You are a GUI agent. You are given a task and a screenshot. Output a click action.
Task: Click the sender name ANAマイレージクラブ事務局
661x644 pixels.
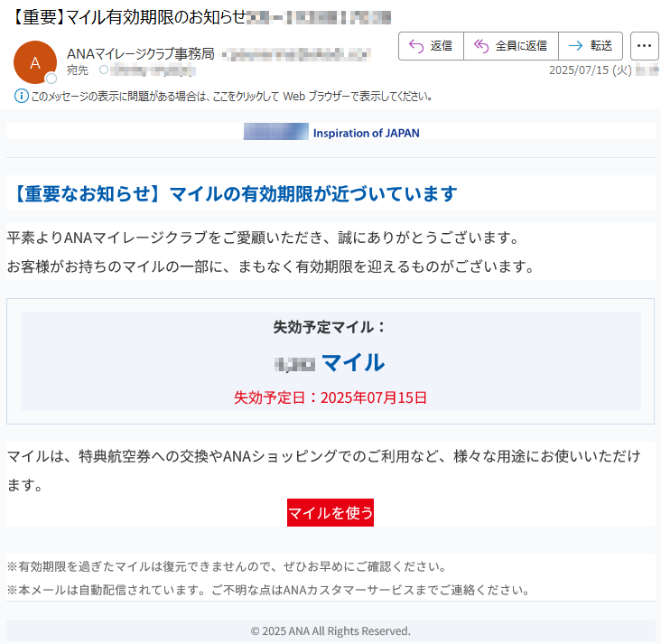coord(140,54)
